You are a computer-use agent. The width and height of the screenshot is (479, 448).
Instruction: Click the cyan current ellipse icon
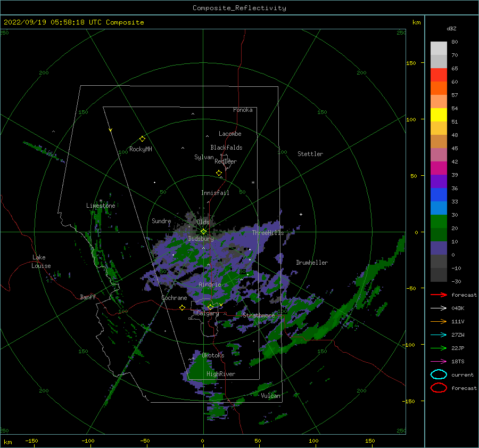439,374
